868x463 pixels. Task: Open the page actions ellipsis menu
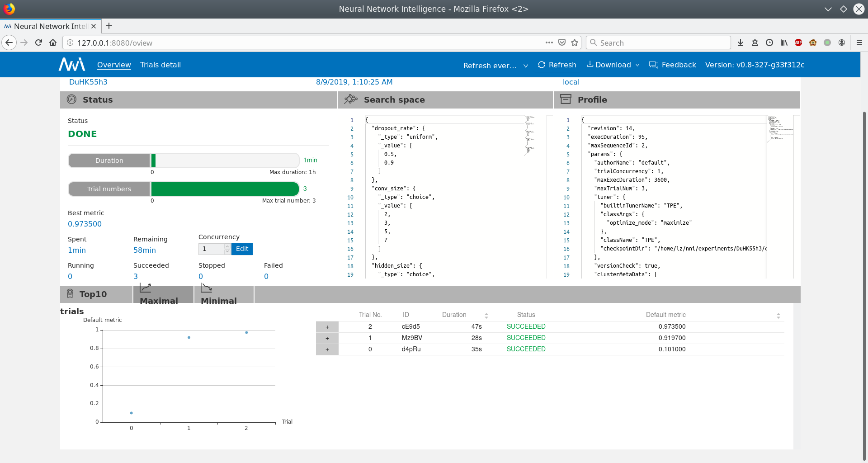[x=549, y=43]
